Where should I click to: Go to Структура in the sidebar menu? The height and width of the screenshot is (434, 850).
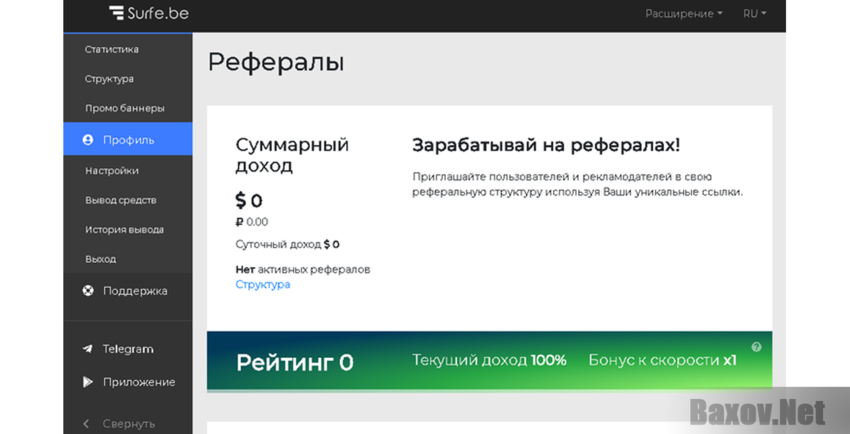tap(109, 79)
